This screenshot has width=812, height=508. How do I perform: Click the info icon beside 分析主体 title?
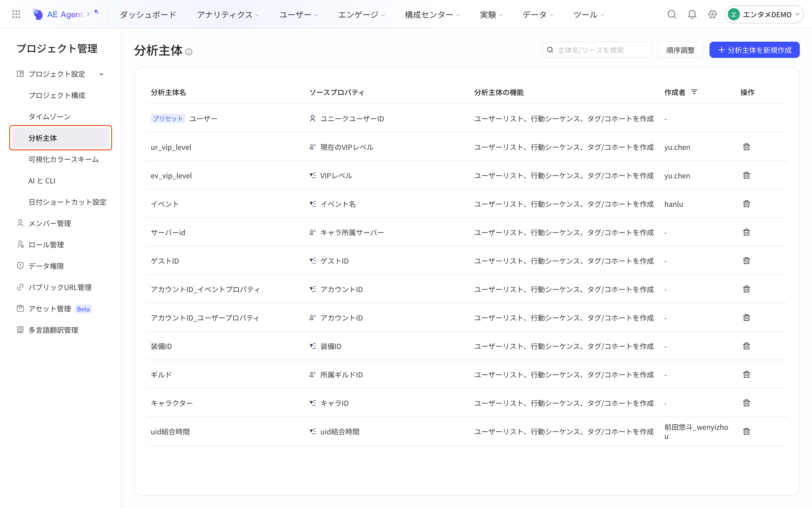click(x=189, y=52)
